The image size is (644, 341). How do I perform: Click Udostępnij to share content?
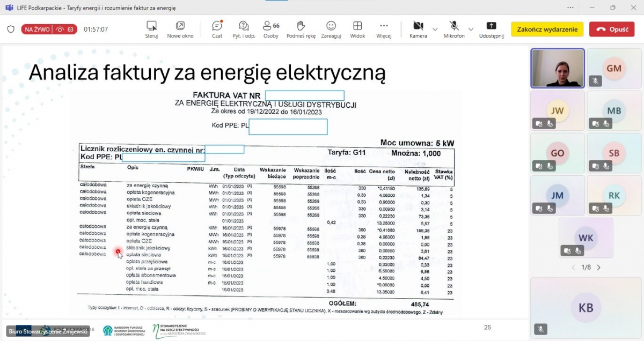click(x=492, y=29)
